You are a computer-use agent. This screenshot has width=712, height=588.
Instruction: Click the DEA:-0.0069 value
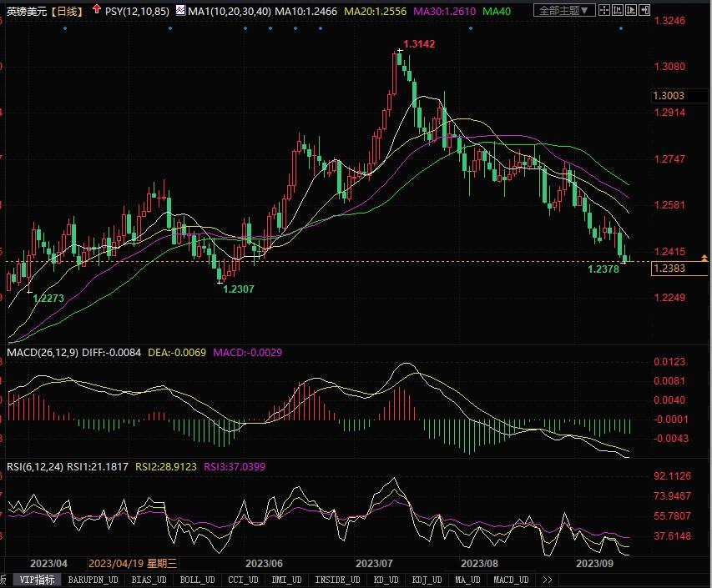pyautogui.click(x=177, y=353)
